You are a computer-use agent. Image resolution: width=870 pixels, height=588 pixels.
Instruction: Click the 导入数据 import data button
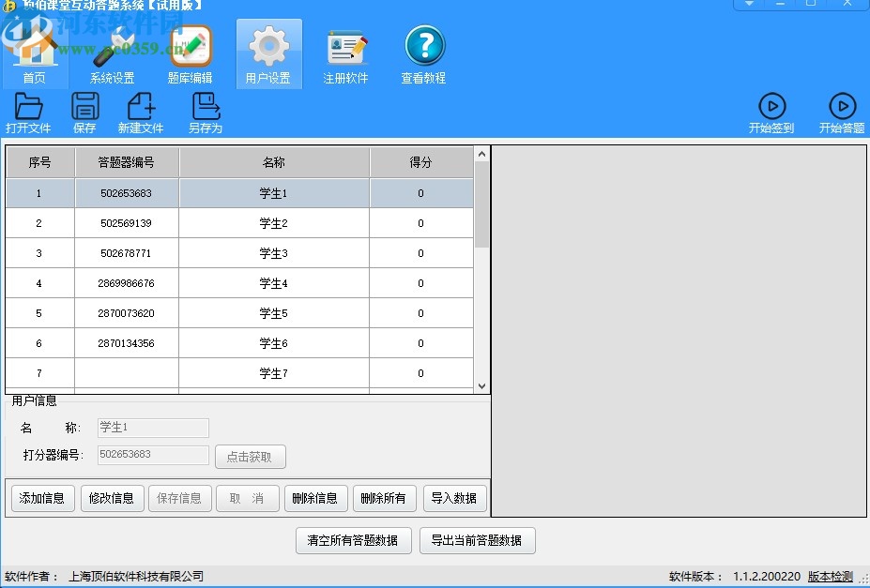tap(453, 498)
